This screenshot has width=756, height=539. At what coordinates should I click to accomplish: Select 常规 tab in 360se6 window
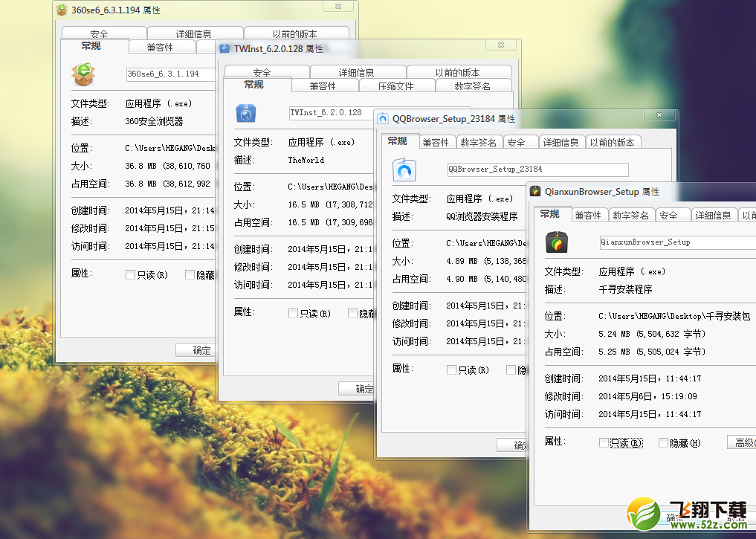[x=94, y=46]
